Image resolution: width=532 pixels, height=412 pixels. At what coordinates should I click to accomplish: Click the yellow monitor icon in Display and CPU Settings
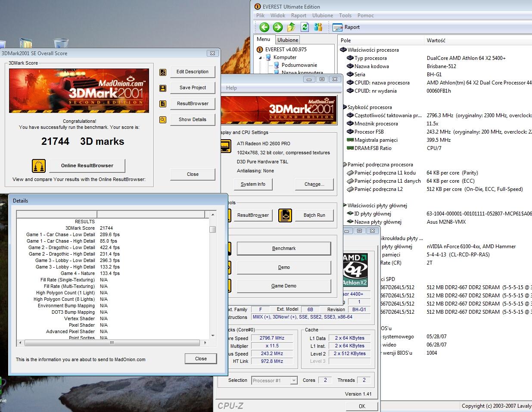(x=226, y=147)
